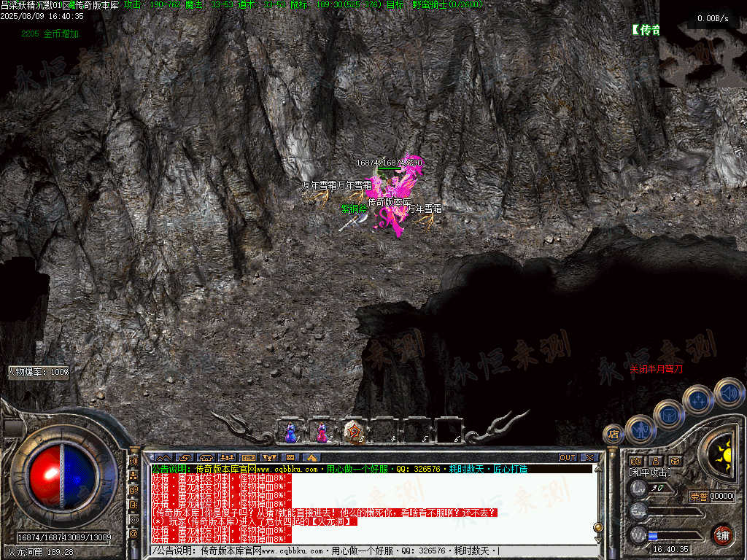Click the second chat toolbar icon with arrows

(185, 458)
